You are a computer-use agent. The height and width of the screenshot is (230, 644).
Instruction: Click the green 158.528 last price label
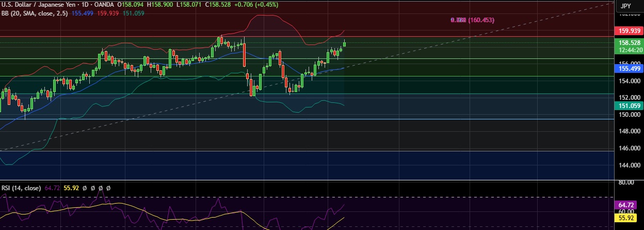[x=630, y=43]
